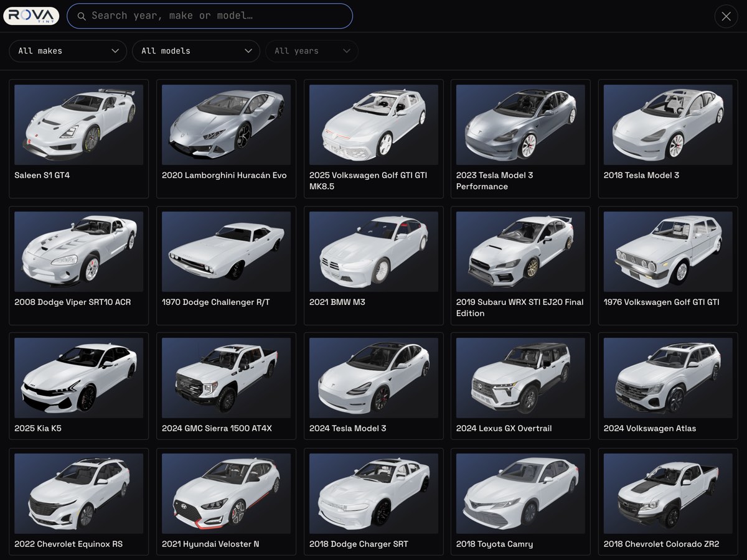Click the "1970 Dodge Challenger R/T" label
Image resolution: width=747 pixels, height=560 pixels.
[215, 302]
